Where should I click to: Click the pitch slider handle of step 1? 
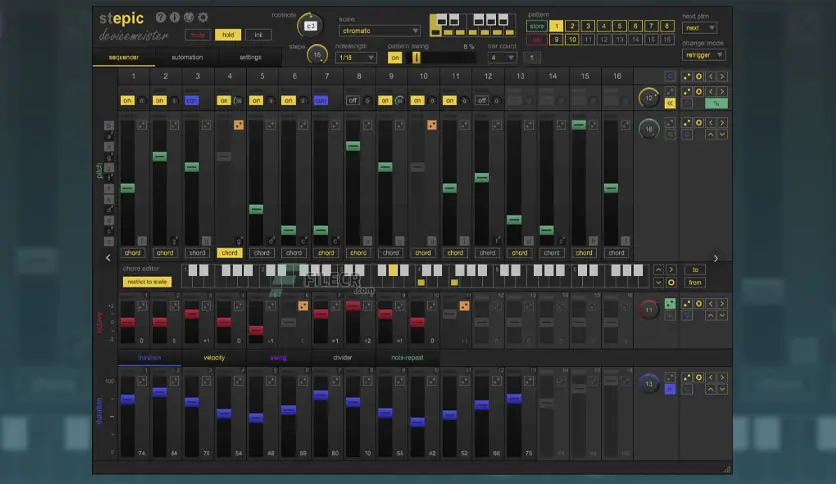coord(127,188)
